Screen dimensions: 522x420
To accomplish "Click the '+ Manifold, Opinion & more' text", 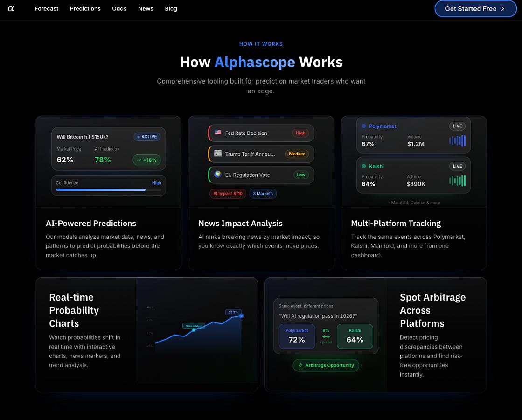I will [414, 203].
